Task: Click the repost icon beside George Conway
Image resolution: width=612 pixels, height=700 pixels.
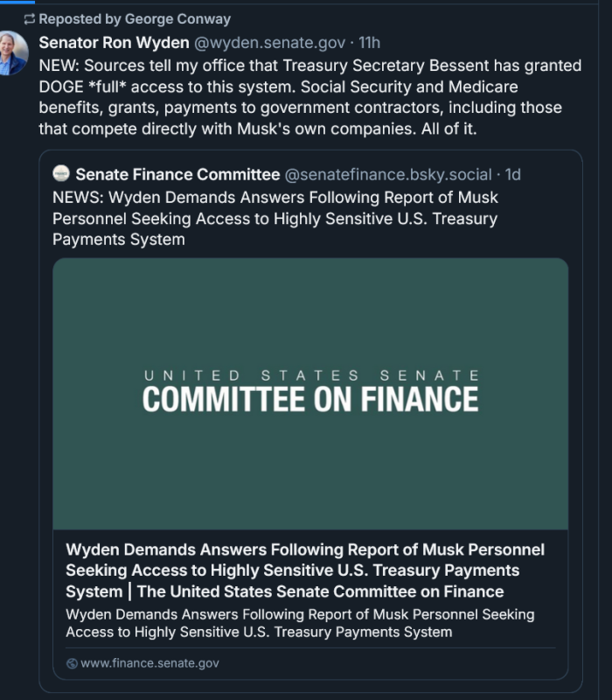Action: pos(30,18)
